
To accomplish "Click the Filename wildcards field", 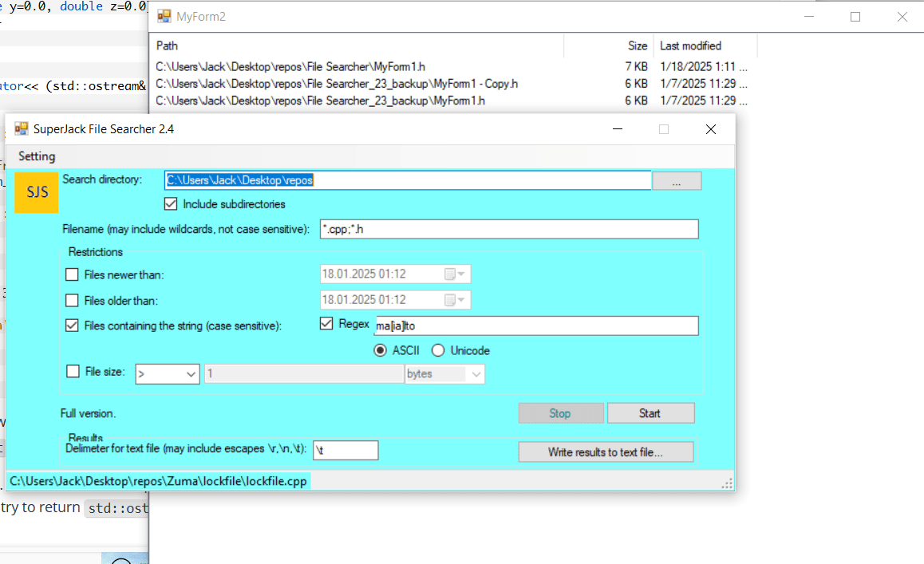I will [509, 229].
